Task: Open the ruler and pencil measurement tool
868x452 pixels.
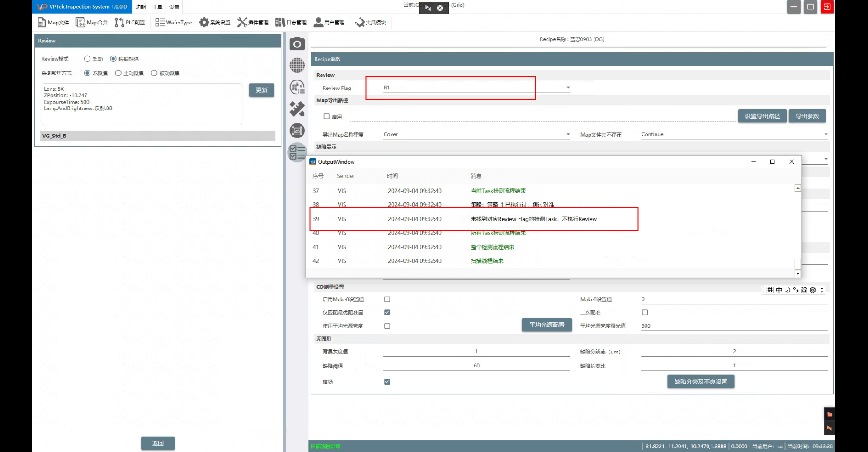Action: (297, 109)
